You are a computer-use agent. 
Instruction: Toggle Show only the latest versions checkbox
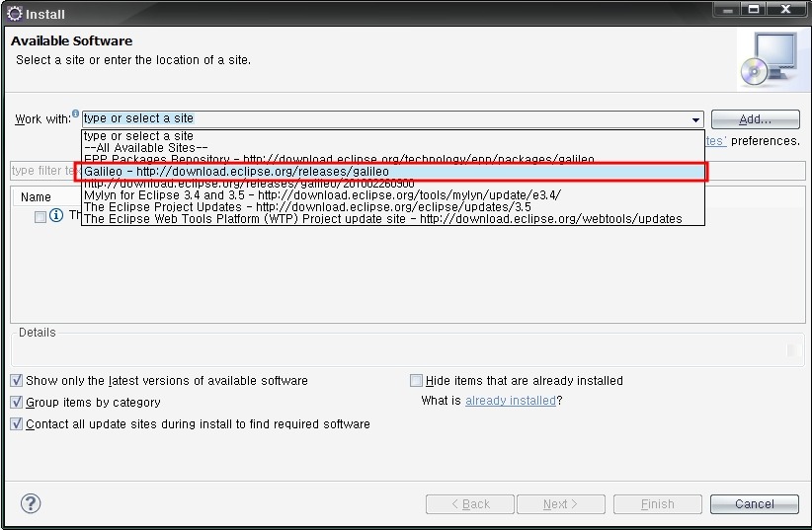pyautogui.click(x=17, y=380)
